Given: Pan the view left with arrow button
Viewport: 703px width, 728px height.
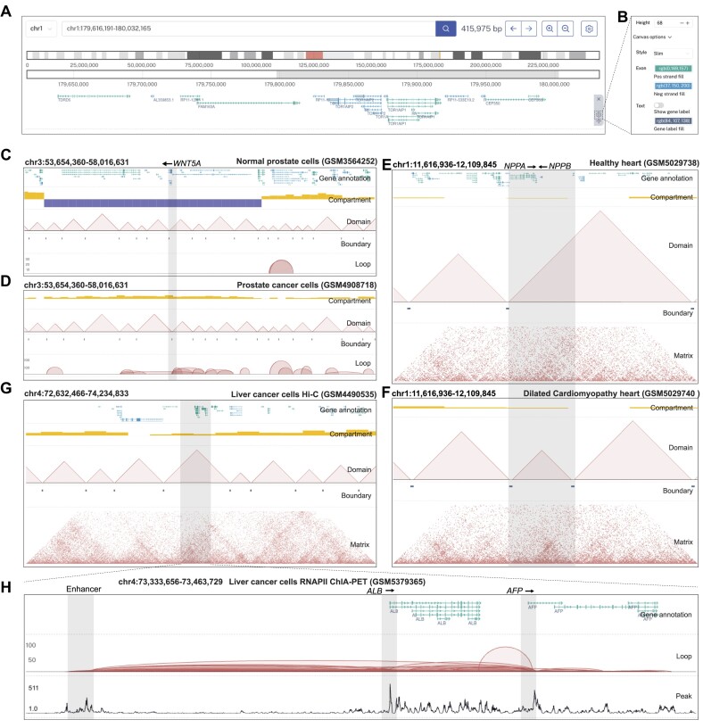Looking at the screenshot, I should (513, 29).
